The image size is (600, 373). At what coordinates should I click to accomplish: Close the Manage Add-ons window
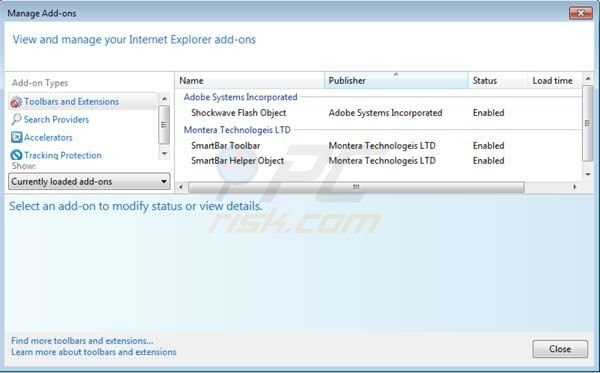click(x=580, y=13)
